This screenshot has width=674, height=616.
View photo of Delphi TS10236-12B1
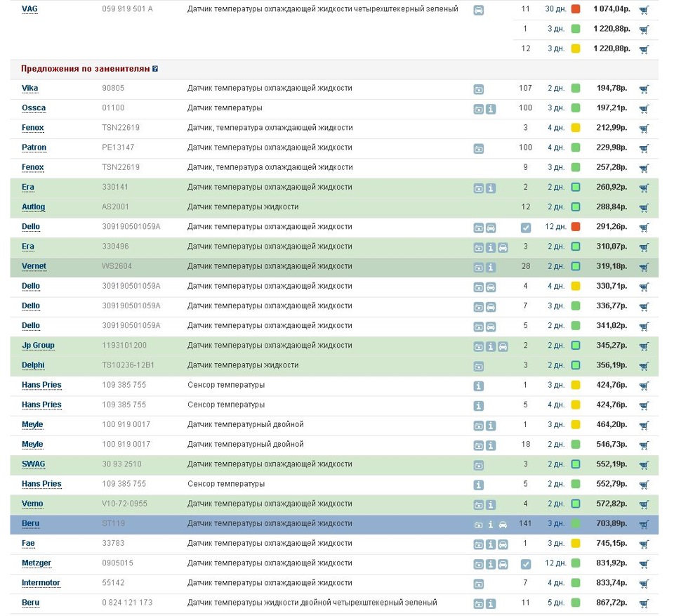(x=478, y=367)
